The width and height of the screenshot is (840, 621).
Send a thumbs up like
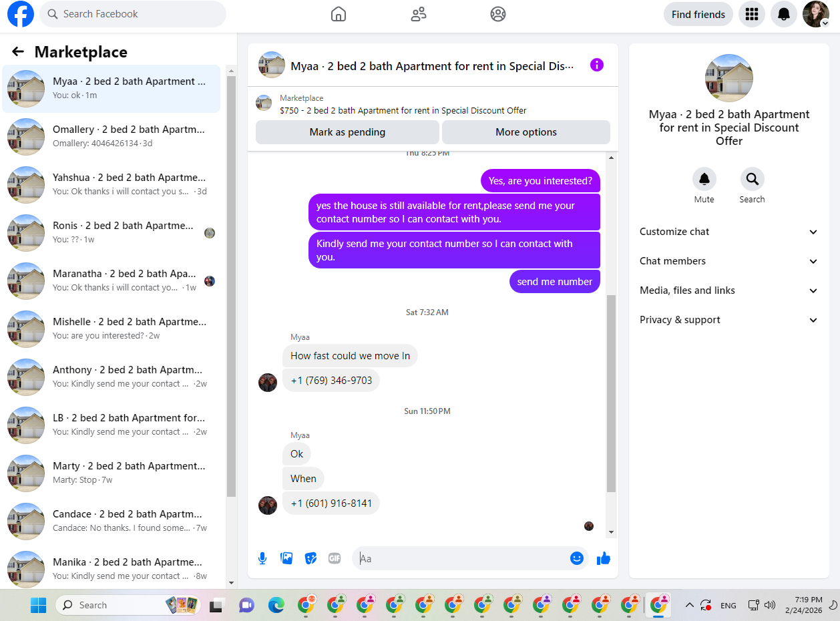(604, 558)
